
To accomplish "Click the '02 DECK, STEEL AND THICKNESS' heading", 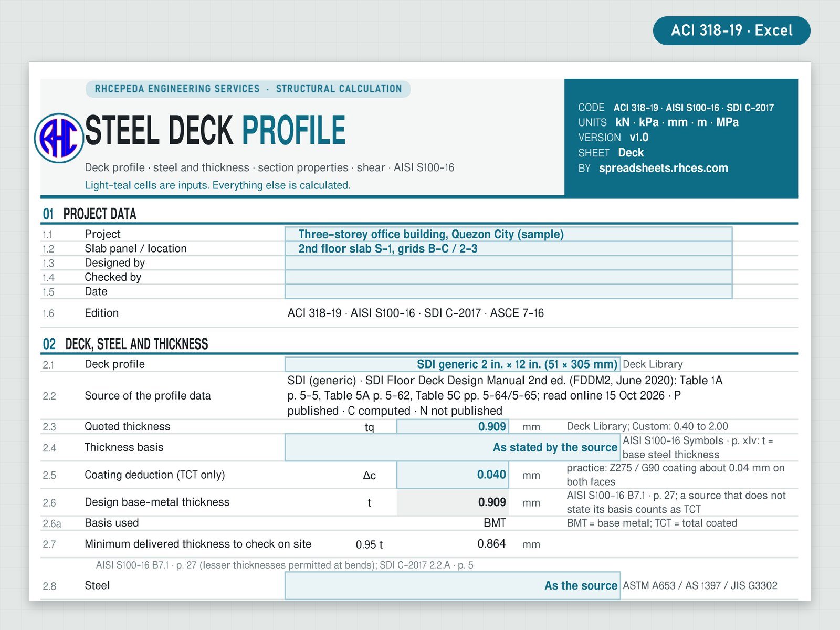I will coord(125,344).
